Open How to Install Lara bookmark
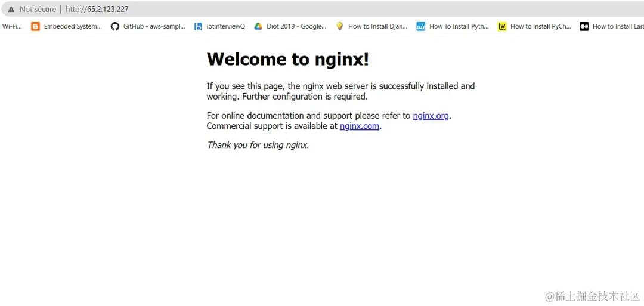Image resolution: width=644 pixels, height=306 pixels. pos(618,26)
